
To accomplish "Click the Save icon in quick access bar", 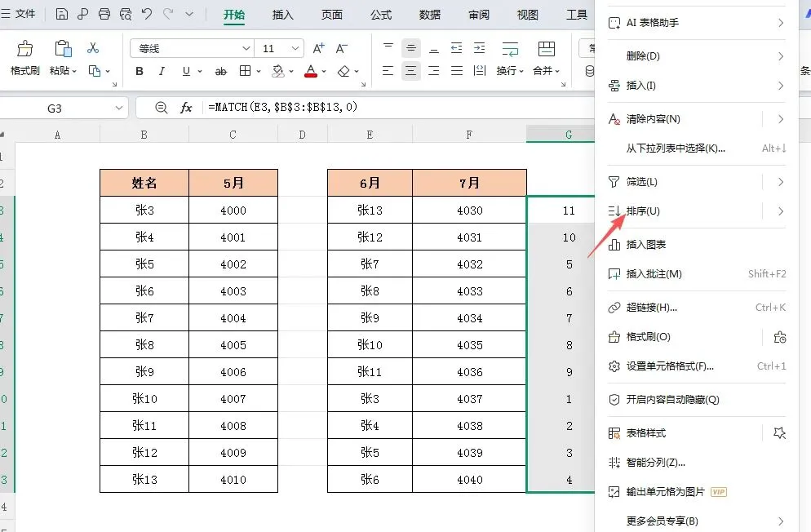I will pyautogui.click(x=61, y=14).
